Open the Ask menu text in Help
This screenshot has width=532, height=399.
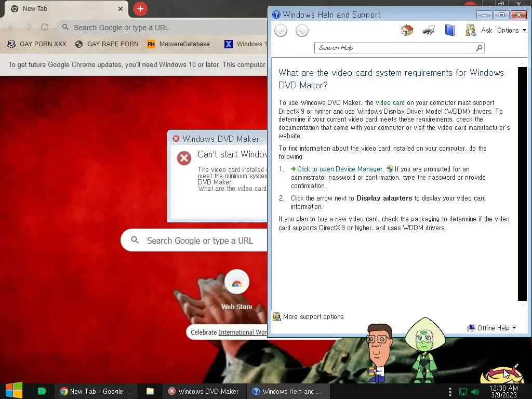pyautogui.click(x=486, y=30)
